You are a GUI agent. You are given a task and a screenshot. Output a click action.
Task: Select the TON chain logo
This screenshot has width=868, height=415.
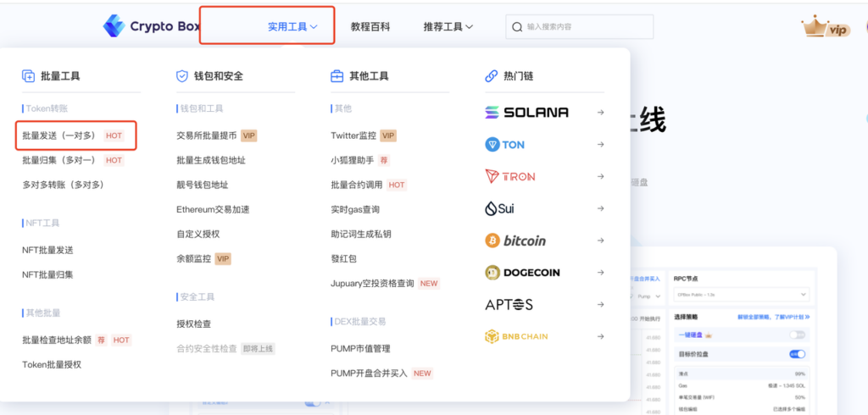(505, 145)
